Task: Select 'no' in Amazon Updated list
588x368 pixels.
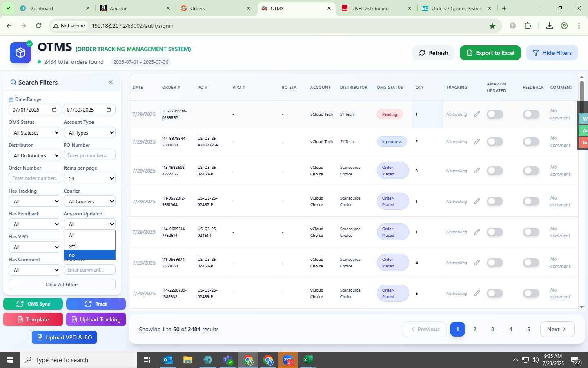Action: click(x=89, y=255)
